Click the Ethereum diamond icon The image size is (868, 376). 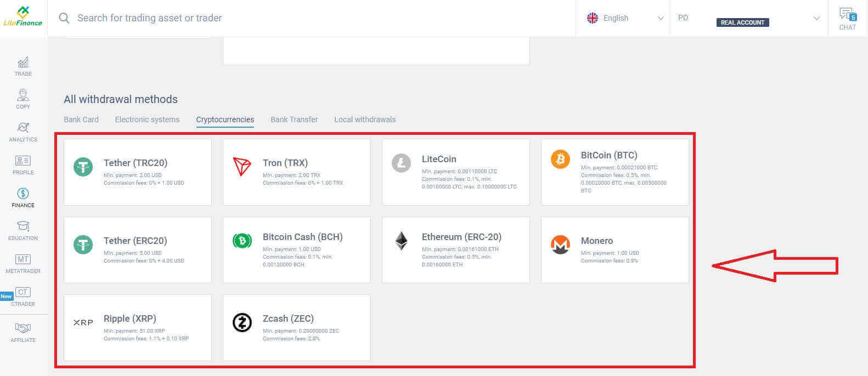coord(401,241)
